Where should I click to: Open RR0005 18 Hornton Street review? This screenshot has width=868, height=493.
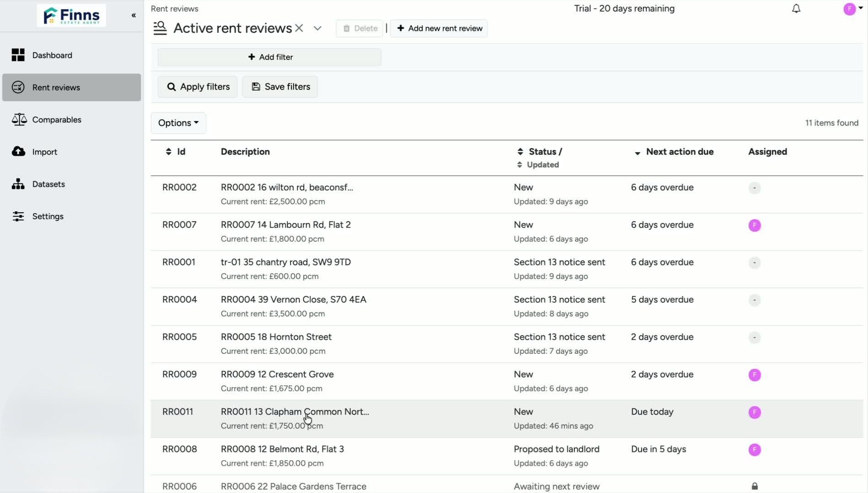pyautogui.click(x=276, y=337)
